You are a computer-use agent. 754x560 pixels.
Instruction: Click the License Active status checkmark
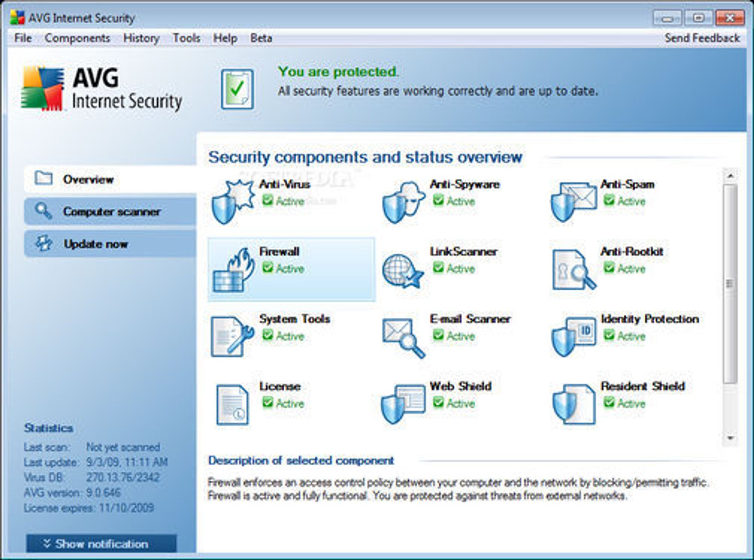tap(267, 402)
